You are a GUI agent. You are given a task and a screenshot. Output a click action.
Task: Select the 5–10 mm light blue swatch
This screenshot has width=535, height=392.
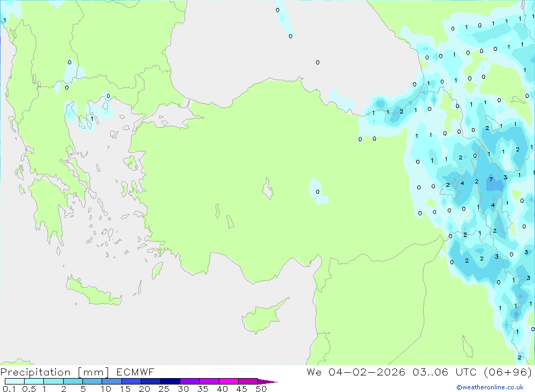[x=93, y=381]
